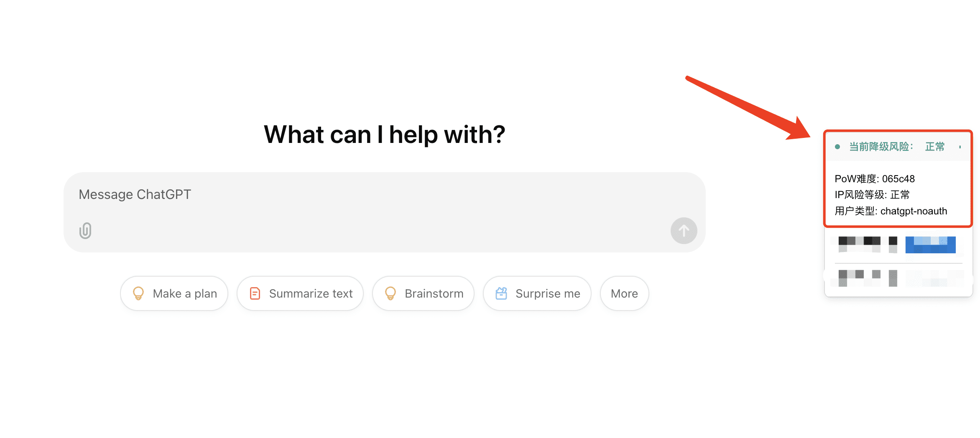Viewport: 980px width, 438px height.
Task: Click the send arrow button
Action: [684, 231]
